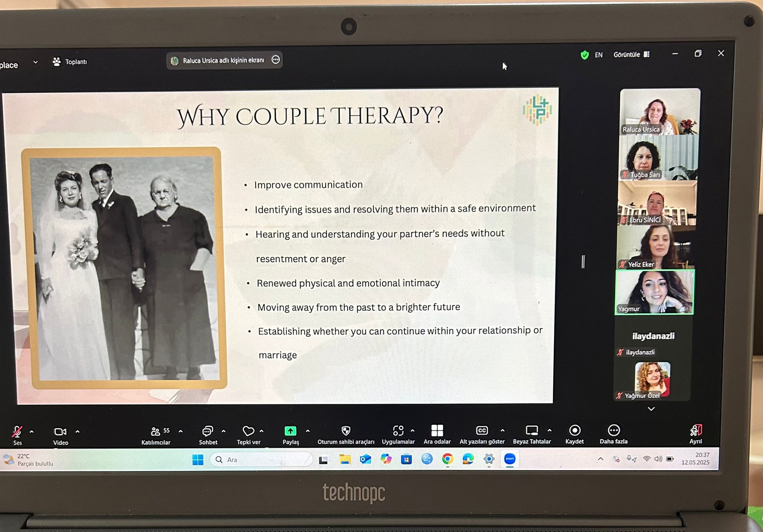Open the Sohbet chat panel
Viewport: 763px width, 532px height.
click(208, 432)
